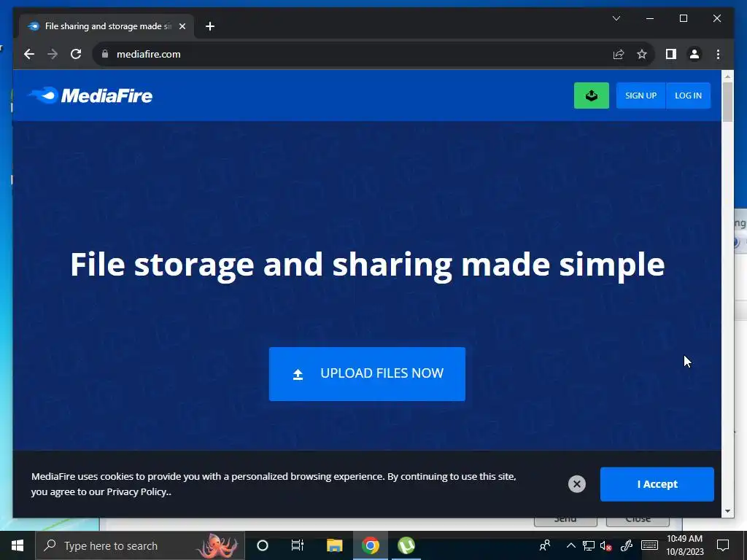747x560 pixels.
Task: Open Cortana circle icon
Action: [x=262, y=545]
